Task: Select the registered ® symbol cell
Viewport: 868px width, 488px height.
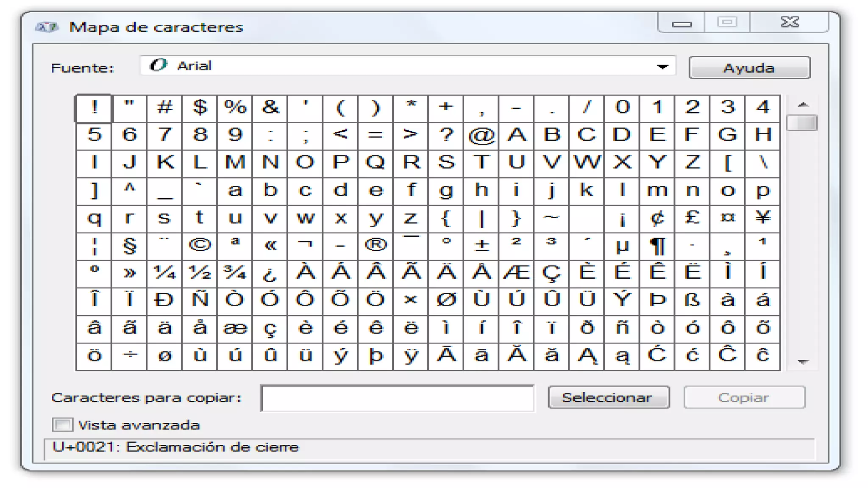Action: (x=376, y=245)
